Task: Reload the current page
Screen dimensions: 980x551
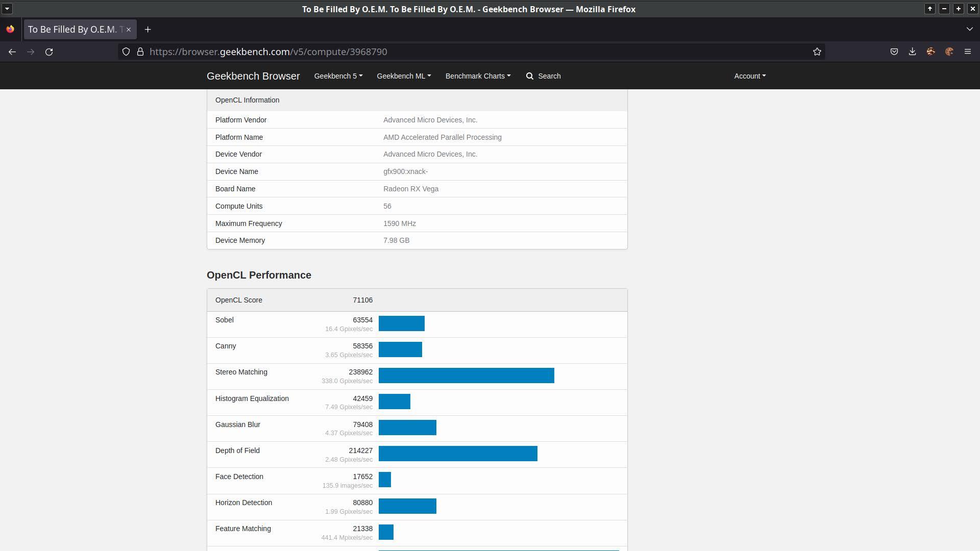Action: pos(49,52)
